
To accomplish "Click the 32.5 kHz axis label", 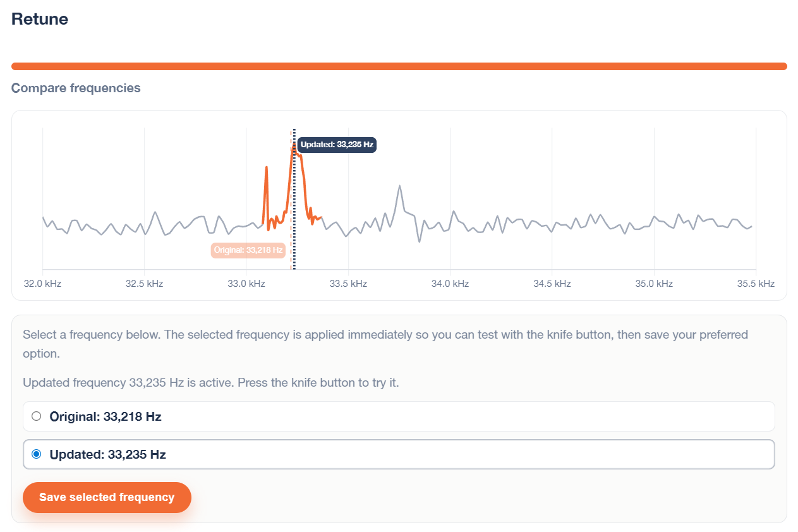I will [x=145, y=284].
